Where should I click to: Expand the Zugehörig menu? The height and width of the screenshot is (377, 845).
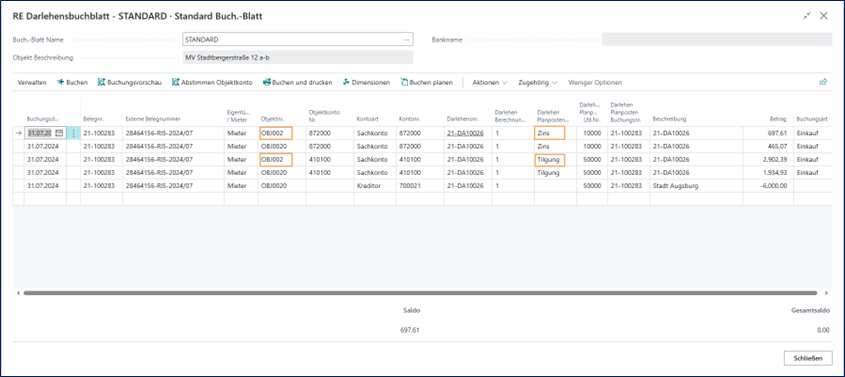tap(537, 82)
